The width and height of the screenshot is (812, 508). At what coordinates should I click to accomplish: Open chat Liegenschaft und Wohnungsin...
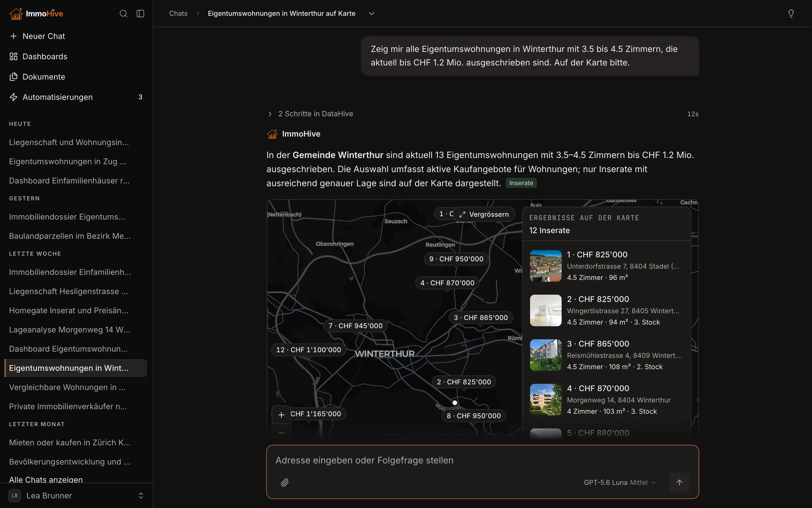point(76,143)
